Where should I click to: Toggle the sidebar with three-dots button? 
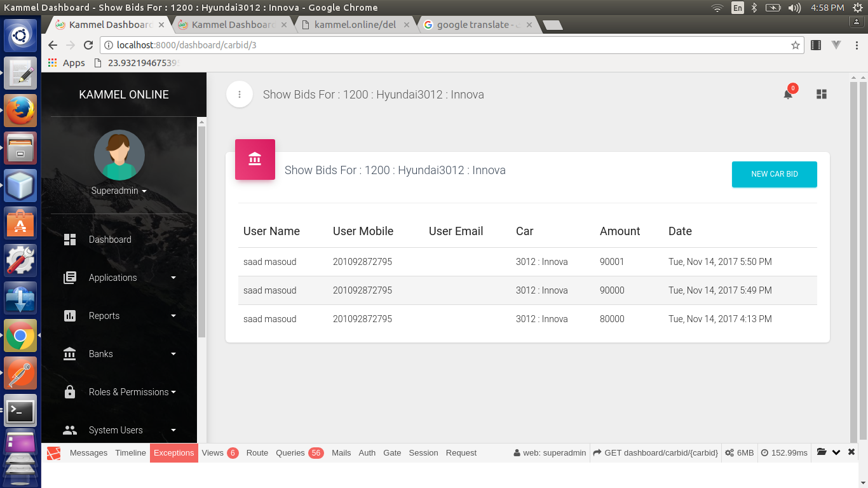point(240,95)
